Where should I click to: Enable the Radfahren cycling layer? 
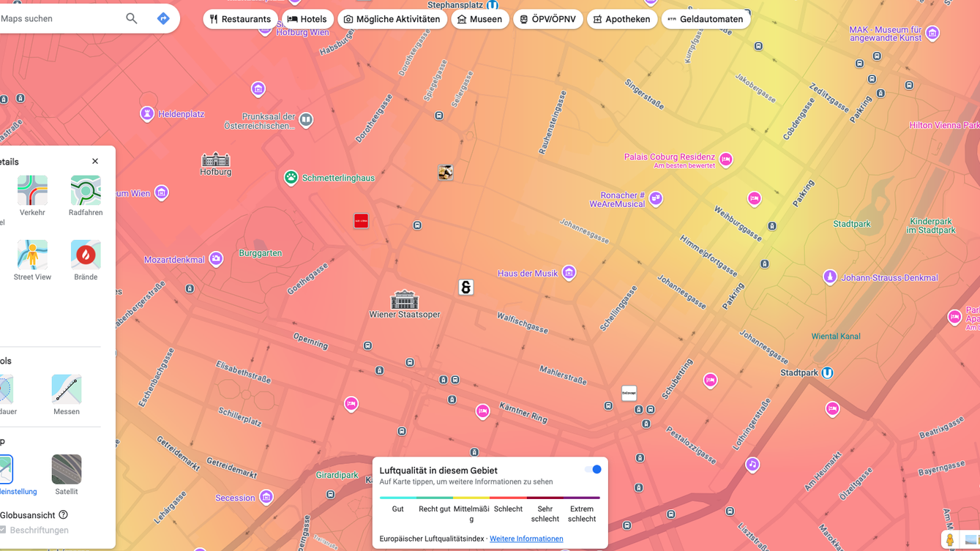click(86, 191)
